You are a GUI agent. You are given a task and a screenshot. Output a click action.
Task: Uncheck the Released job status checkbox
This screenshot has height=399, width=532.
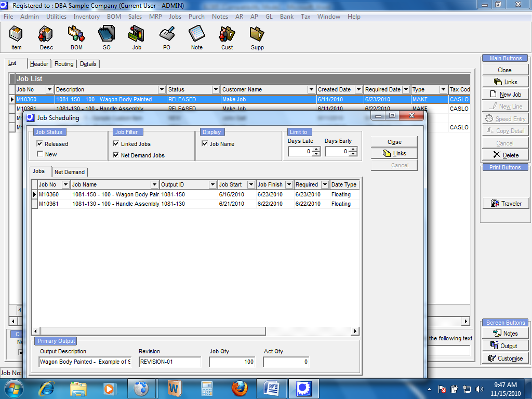pos(39,144)
